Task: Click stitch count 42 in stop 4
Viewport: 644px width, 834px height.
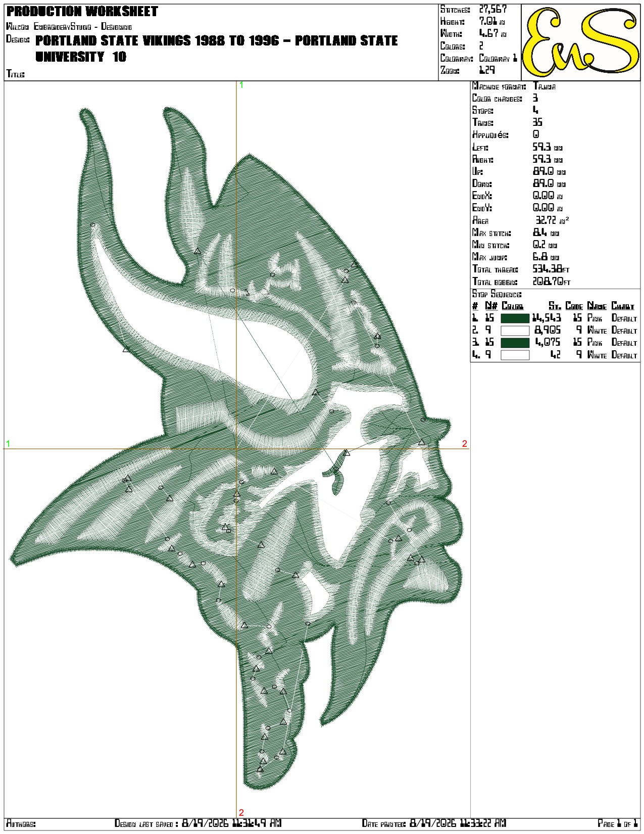Action: (x=556, y=355)
